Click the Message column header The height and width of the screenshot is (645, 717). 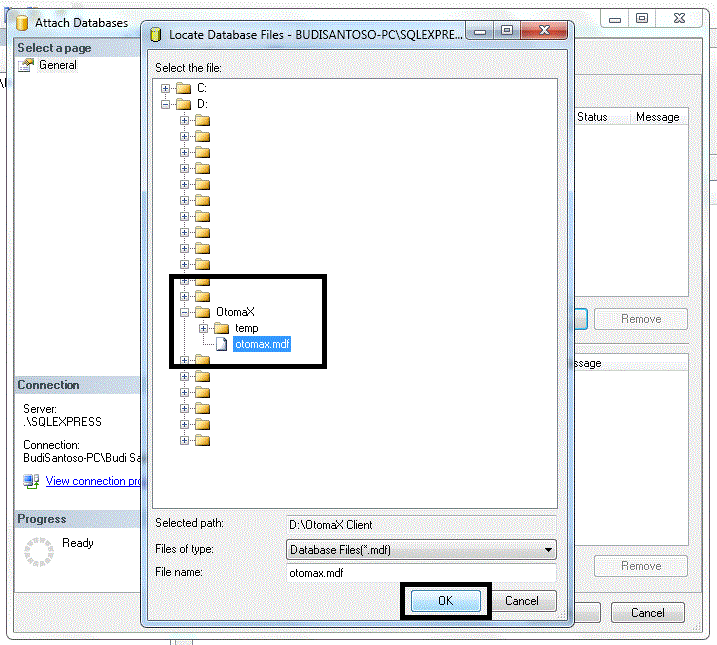(x=657, y=117)
